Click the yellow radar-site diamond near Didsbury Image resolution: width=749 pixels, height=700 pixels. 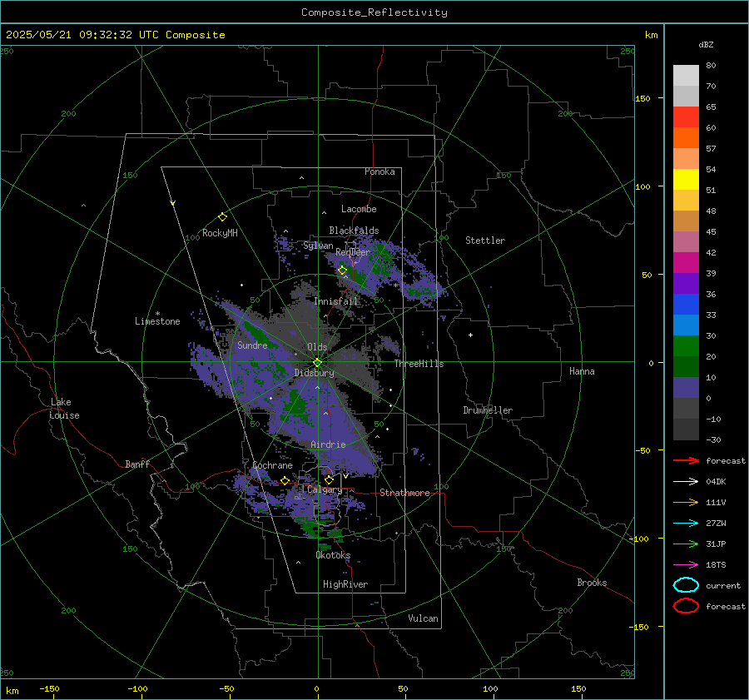click(x=317, y=363)
